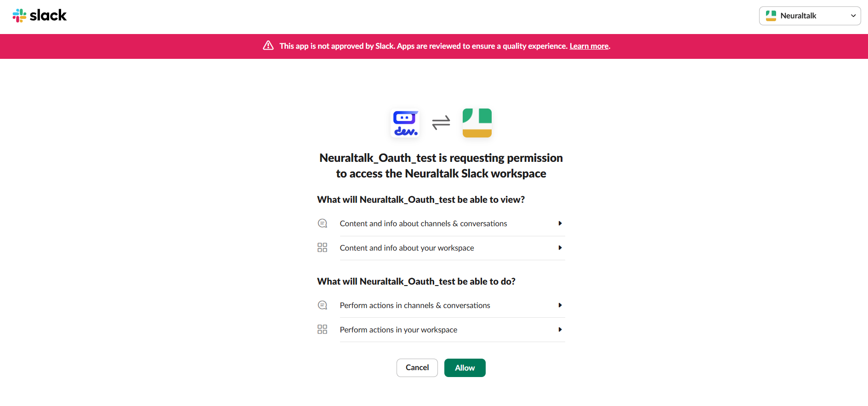Click the red app-approval warning banner
868x406 pixels.
tap(434, 46)
